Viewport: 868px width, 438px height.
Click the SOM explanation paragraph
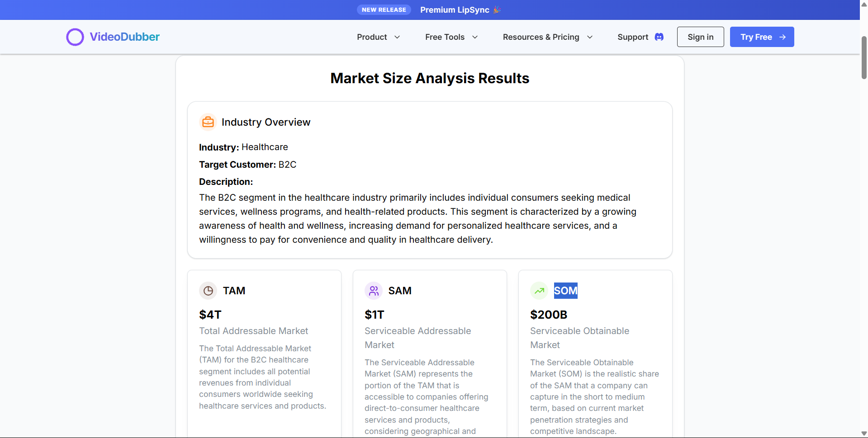[595, 397]
